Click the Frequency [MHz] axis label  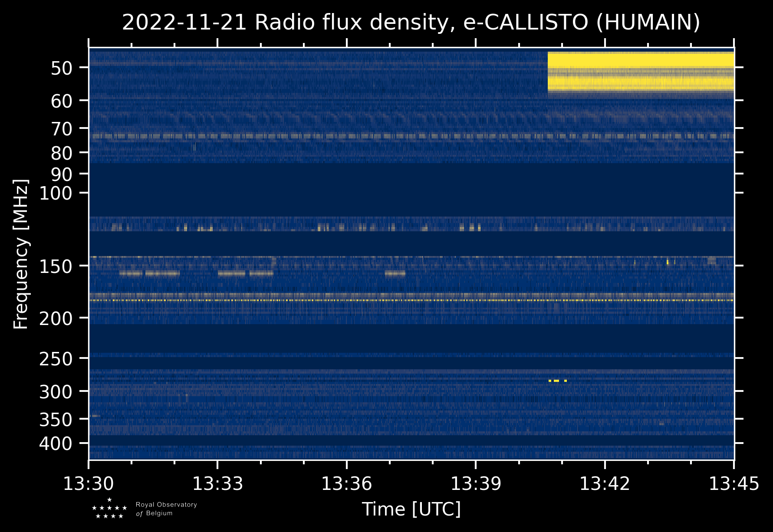tap(21, 254)
